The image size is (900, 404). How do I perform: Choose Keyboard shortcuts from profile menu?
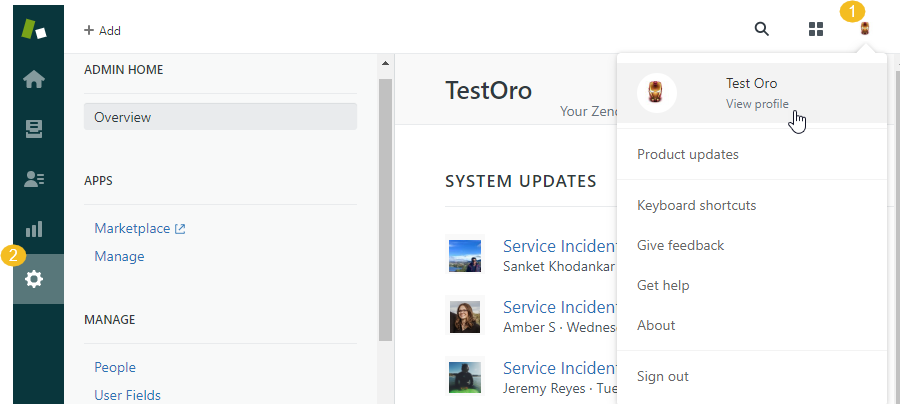[696, 205]
